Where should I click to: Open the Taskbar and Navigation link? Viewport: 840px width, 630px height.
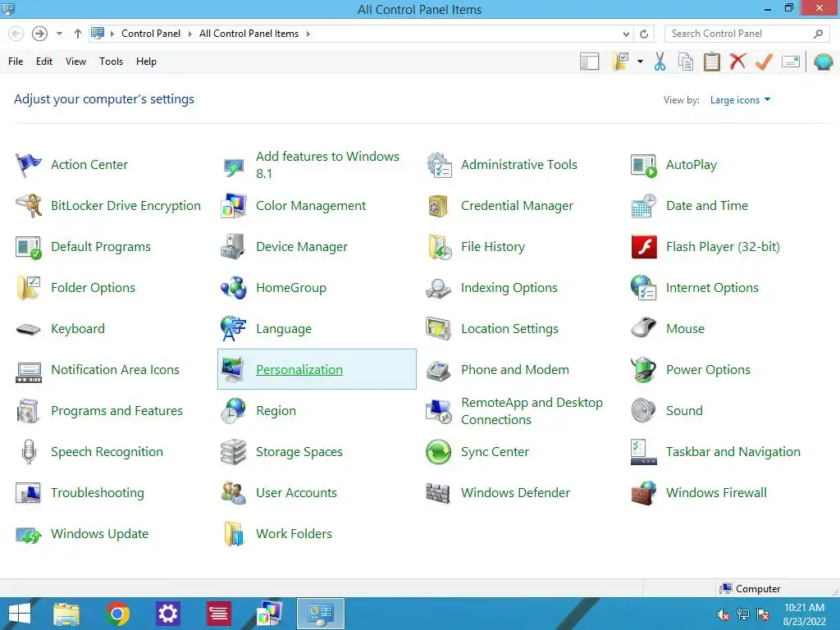pos(733,452)
